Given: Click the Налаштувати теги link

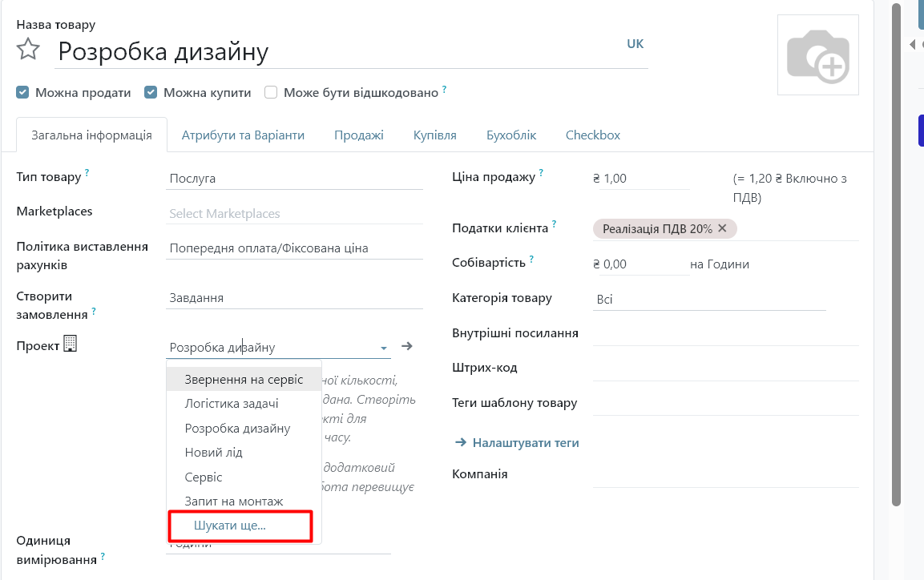Looking at the screenshot, I should [x=517, y=443].
